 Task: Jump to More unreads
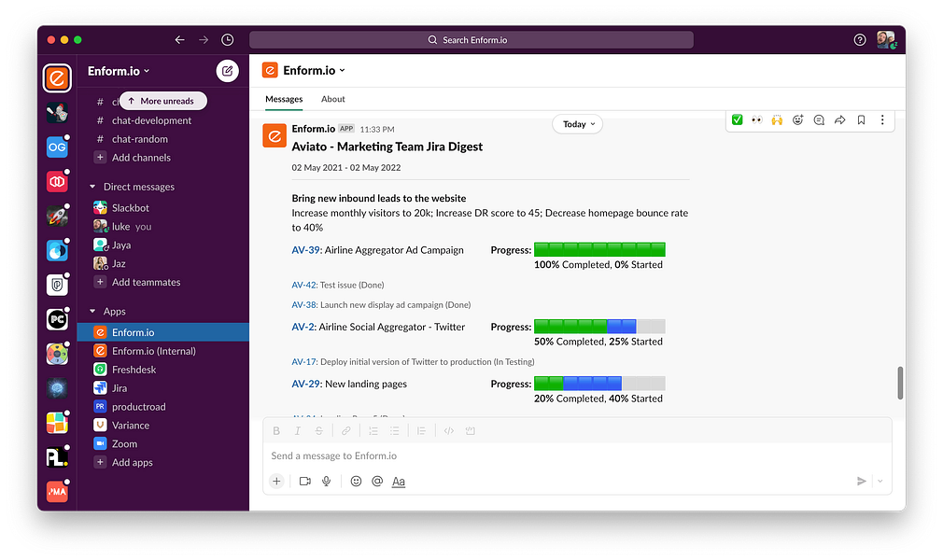(x=163, y=101)
